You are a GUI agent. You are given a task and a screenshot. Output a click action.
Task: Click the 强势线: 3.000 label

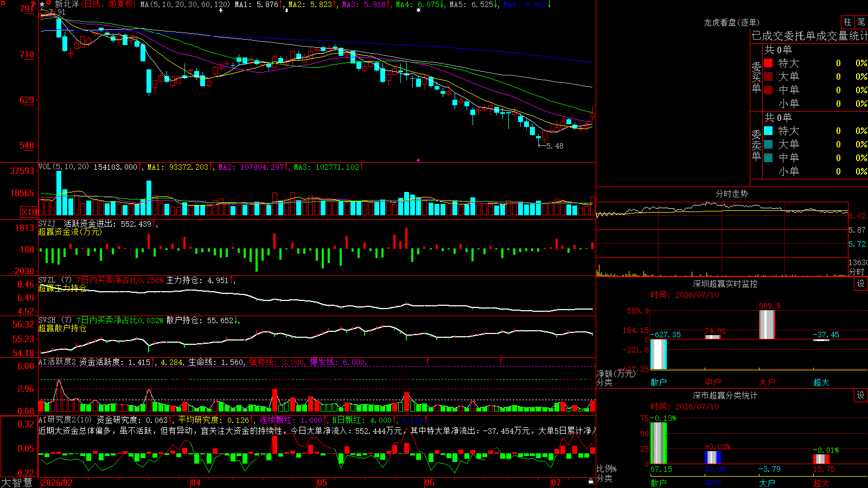click(x=277, y=362)
